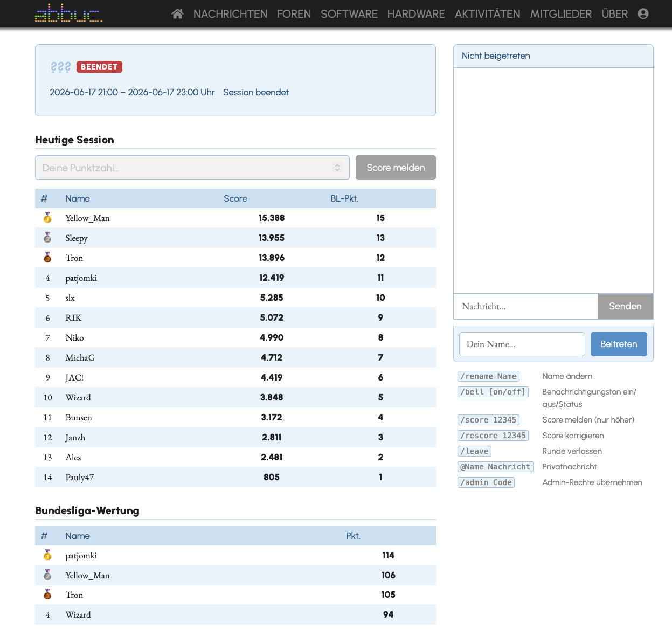
Task: Click the /admin Code command
Action: [486, 482]
